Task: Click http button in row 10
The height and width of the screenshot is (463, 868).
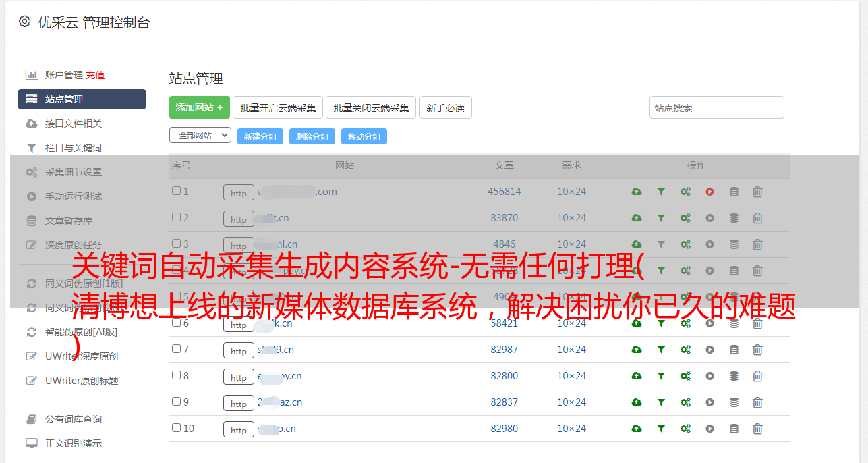Action: [239, 429]
